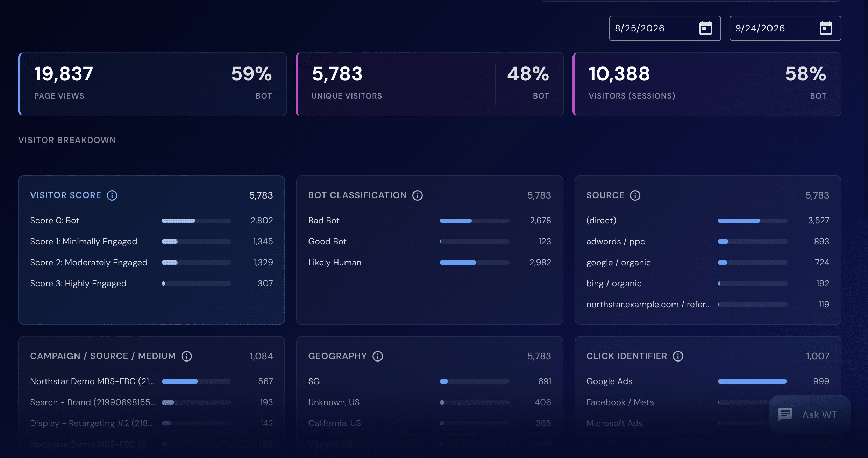Image resolution: width=868 pixels, height=458 pixels.
Task: Click the Google Ads progress bar
Action: tap(753, 381)
